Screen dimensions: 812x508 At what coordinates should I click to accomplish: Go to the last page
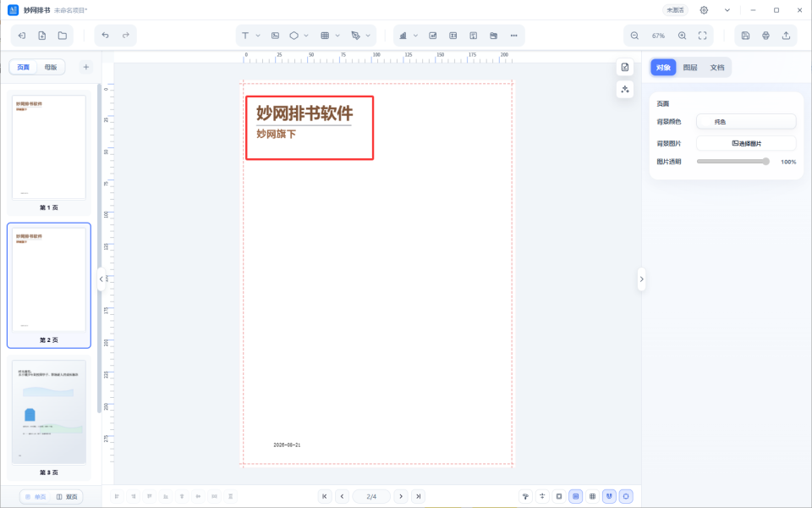(419, 496)
